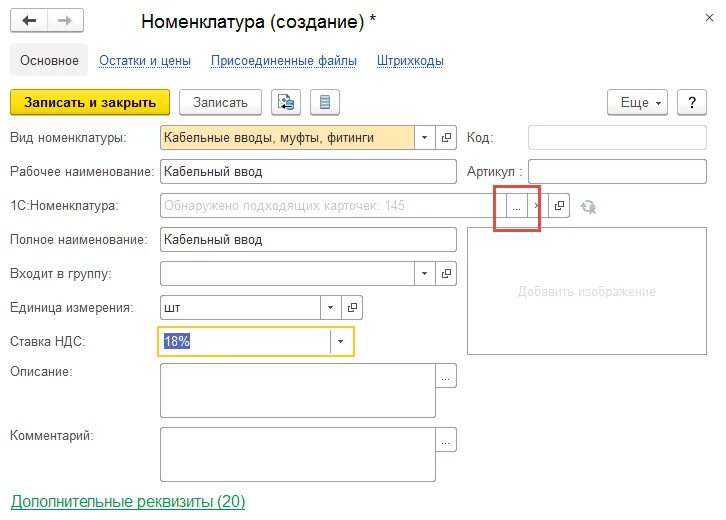The height and width of the screenshot is (520, 726).
Task: Expand the Вид номенклатуры dropdown
Action: (x=425, y=138)
